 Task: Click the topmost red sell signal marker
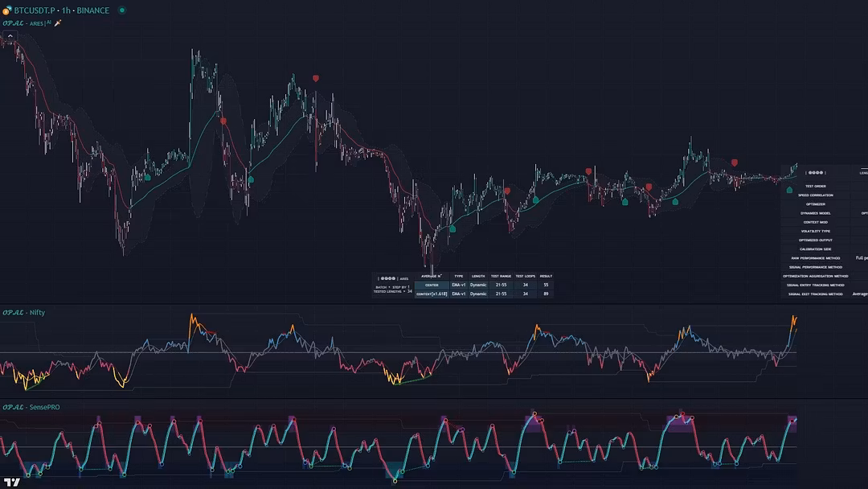pos(316,78)
